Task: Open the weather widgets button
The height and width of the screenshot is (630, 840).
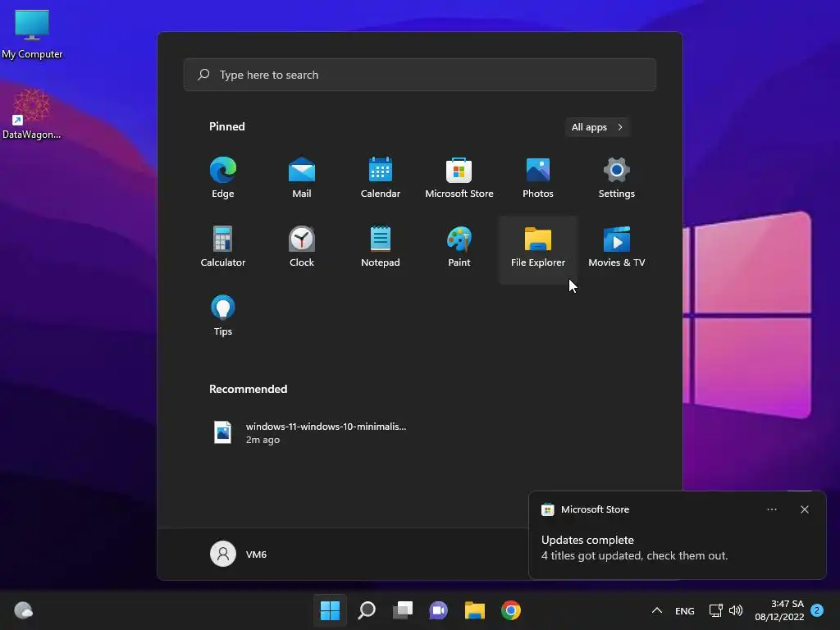Action: point(24,610)
